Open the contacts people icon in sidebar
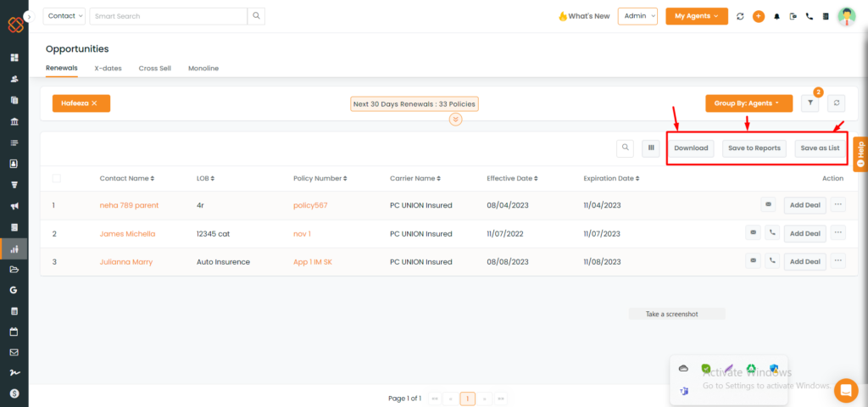This screenshot has height=407, width=868. click(x=14, y=79)
